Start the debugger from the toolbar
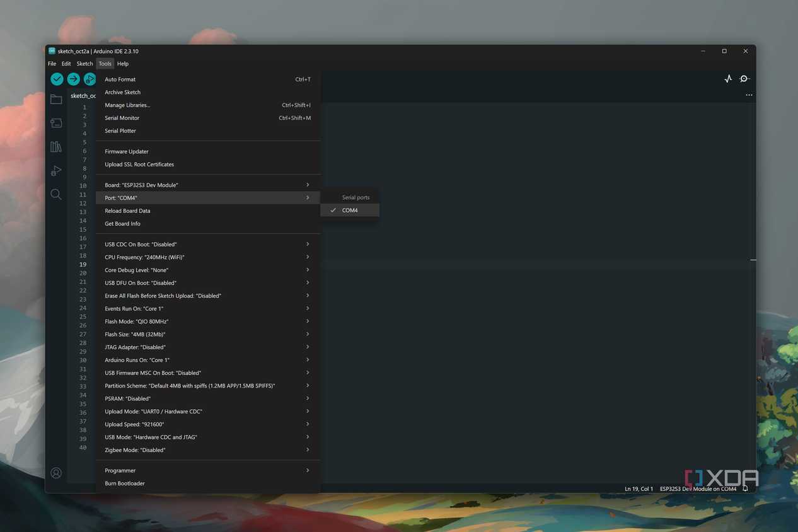 (90, 79)
